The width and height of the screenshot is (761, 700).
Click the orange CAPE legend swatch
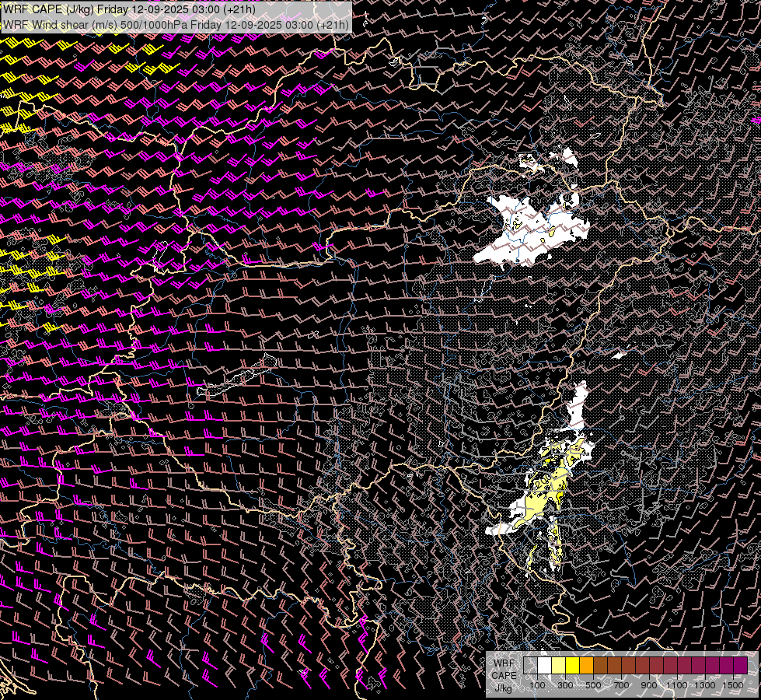[x=587, y=665]
